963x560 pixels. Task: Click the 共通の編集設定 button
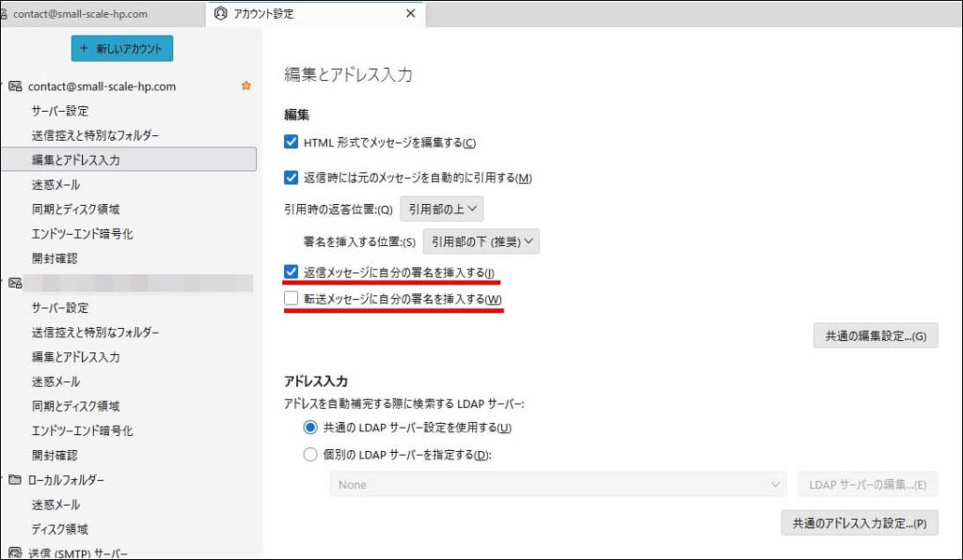pos(875,335)
